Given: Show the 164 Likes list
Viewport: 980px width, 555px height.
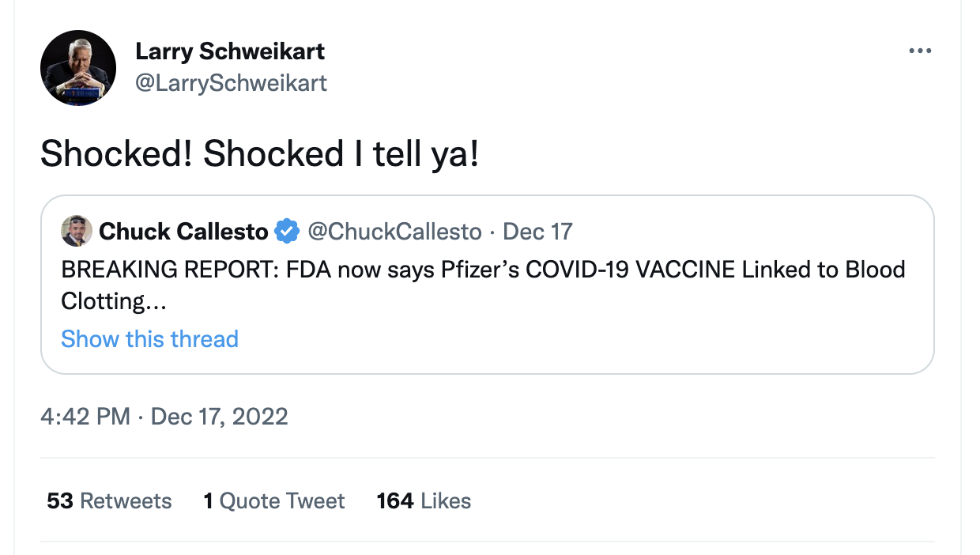Looking at the screenshot, I should click(424, 501).
